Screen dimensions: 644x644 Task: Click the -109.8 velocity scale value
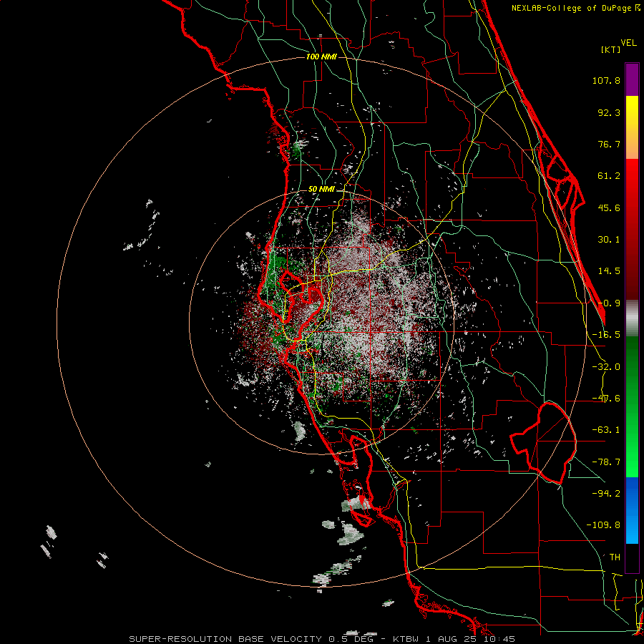point(603,525)
